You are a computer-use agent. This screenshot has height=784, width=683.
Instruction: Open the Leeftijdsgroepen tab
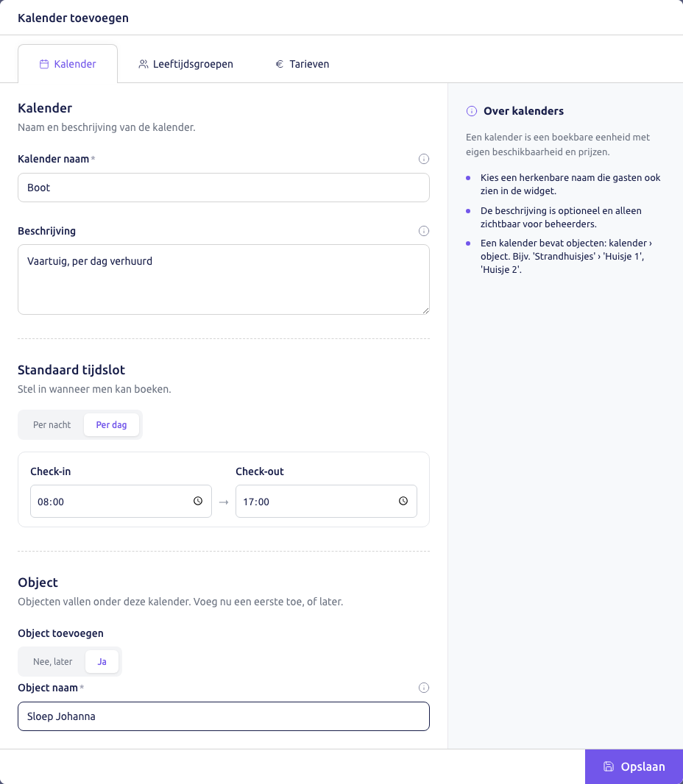click(185, 64)
